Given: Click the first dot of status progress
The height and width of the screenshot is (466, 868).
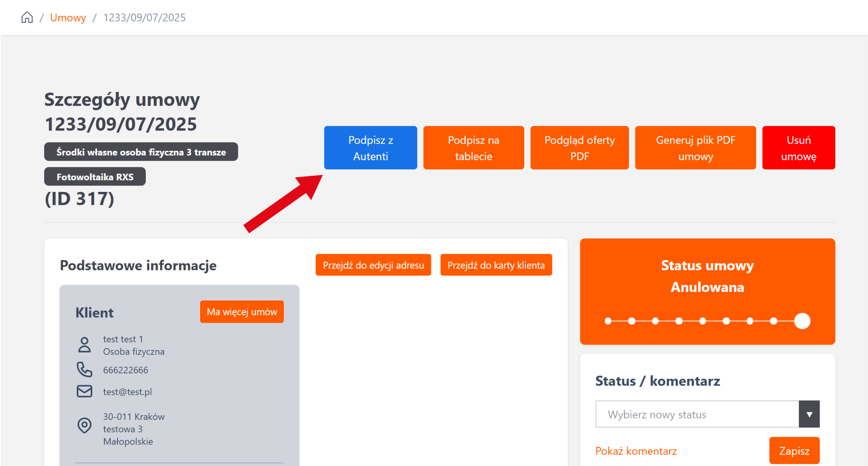Looking at the screenshot, I should [608, 321].
